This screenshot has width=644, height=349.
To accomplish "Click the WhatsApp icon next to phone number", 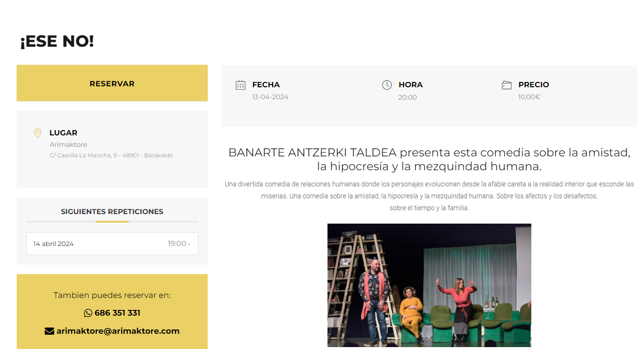I will (x=88, y=313).
